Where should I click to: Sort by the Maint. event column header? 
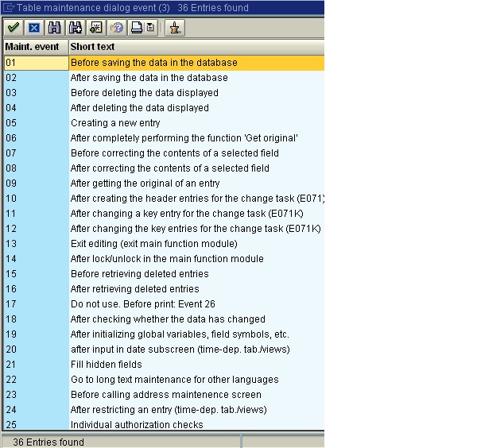click(x=36, y=47)
